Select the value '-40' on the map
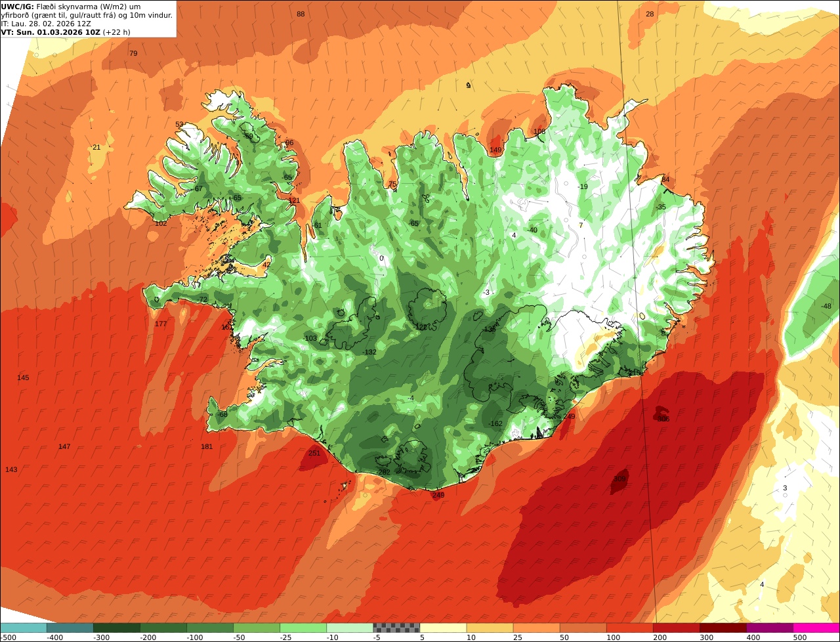Screen dimensions: 840x642 pyautogui.click(x=532, y=230)
